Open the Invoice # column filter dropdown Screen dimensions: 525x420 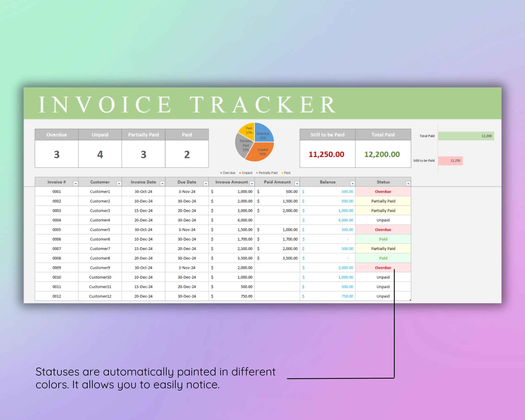click(75, 184)
